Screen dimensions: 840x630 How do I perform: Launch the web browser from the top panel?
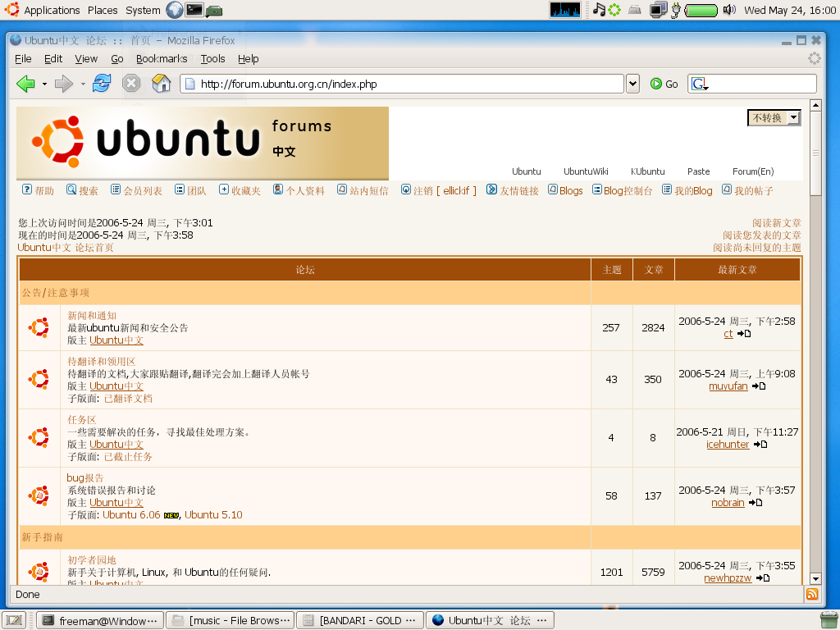click(174, 10)
